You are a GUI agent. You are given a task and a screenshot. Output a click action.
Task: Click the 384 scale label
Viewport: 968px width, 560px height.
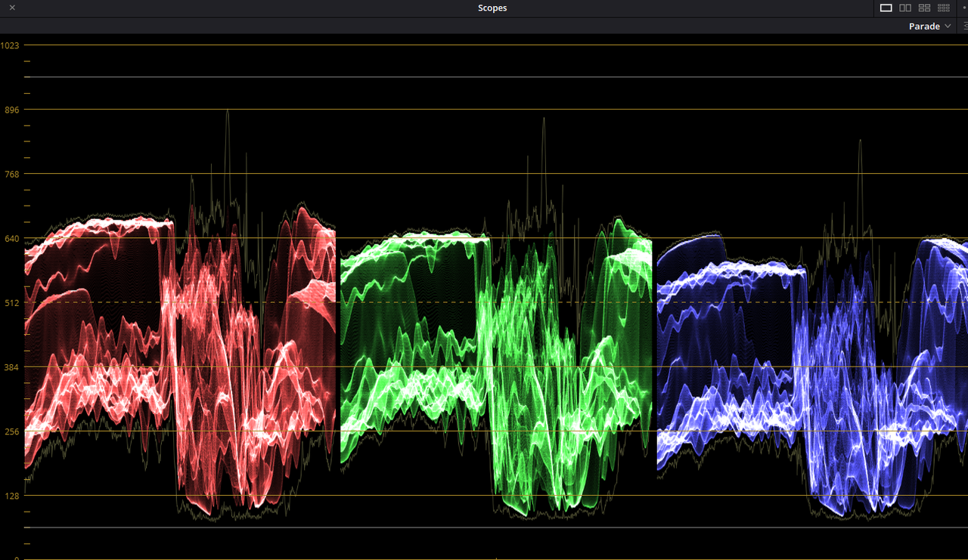[12, 367]
